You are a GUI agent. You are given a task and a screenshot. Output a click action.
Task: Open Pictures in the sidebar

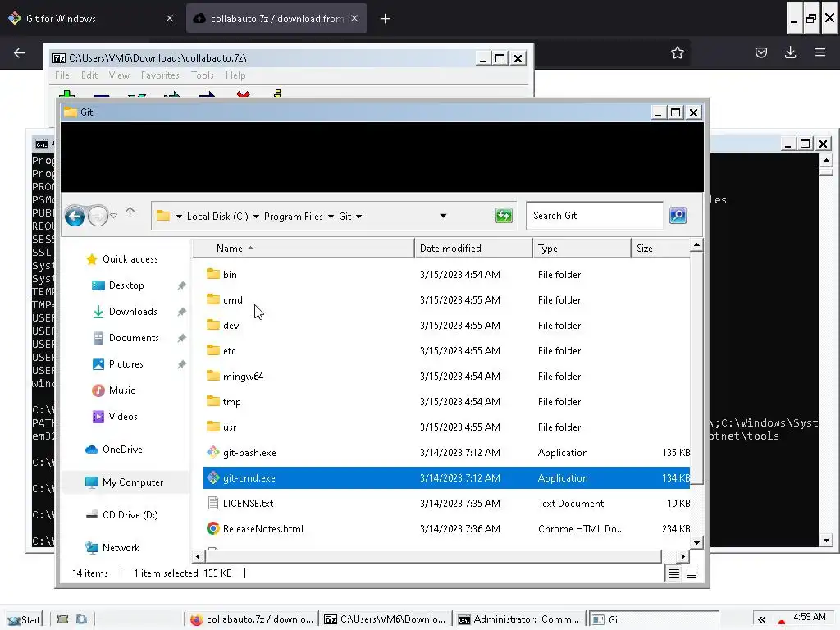tap(126, 364)
